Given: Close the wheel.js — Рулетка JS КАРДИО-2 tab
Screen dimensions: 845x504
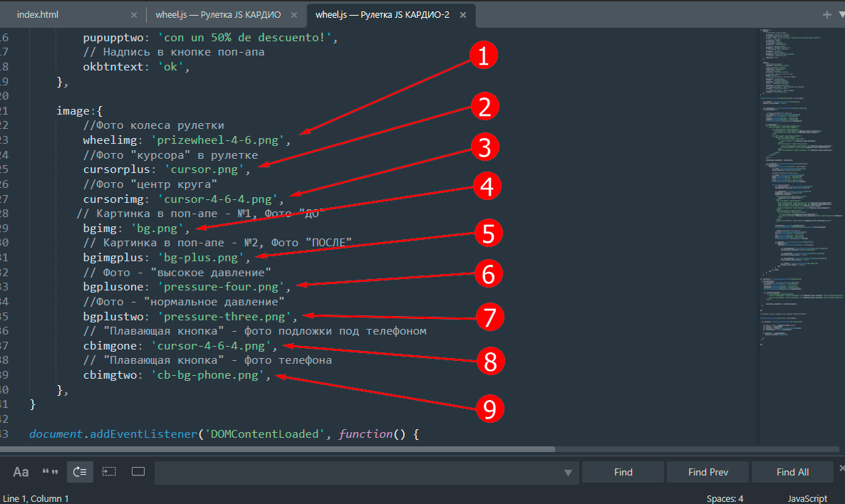Looking at the screenshot, I should pyautogui.click(x=463, y=15).
